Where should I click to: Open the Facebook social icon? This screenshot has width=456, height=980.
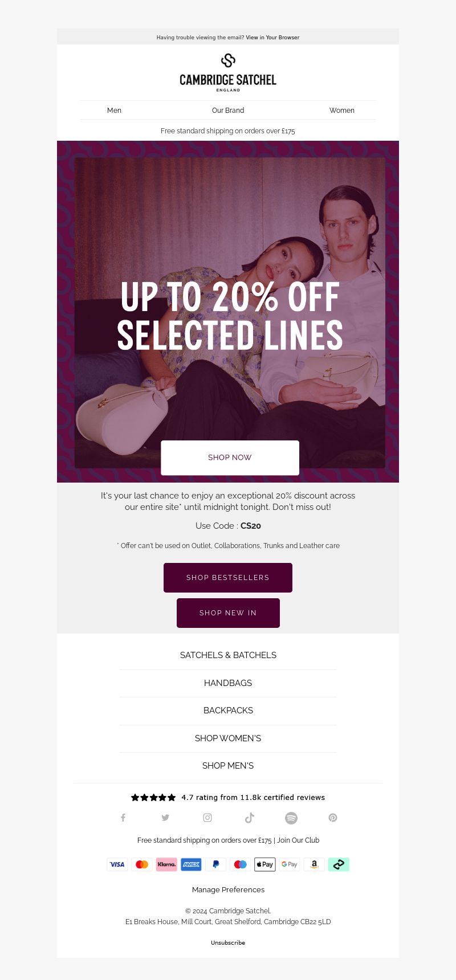(123, 818)
